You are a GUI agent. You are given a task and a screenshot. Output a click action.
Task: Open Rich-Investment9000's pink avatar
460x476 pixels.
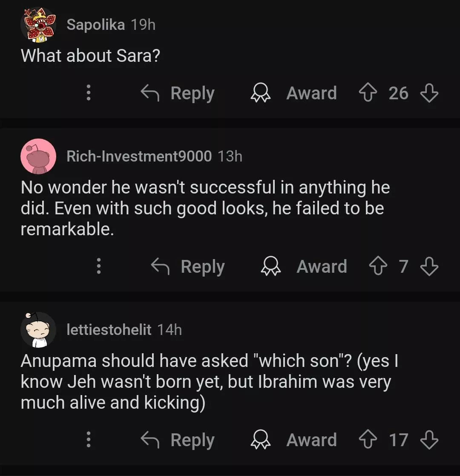(x=38, y=156)
